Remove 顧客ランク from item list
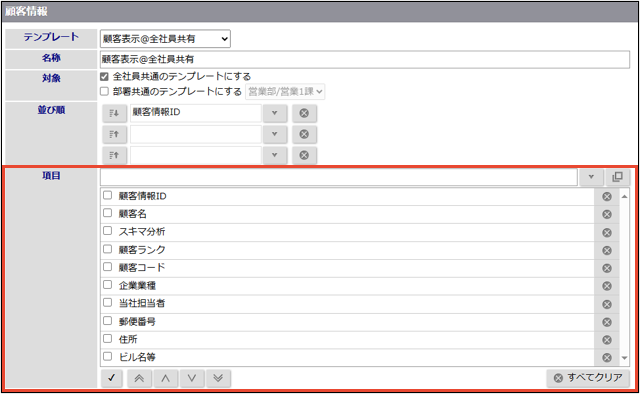 [x=607, y=250]
